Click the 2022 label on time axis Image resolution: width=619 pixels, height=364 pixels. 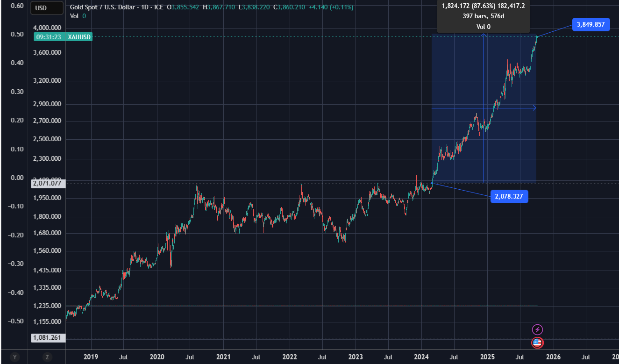(x=289, y=357)
